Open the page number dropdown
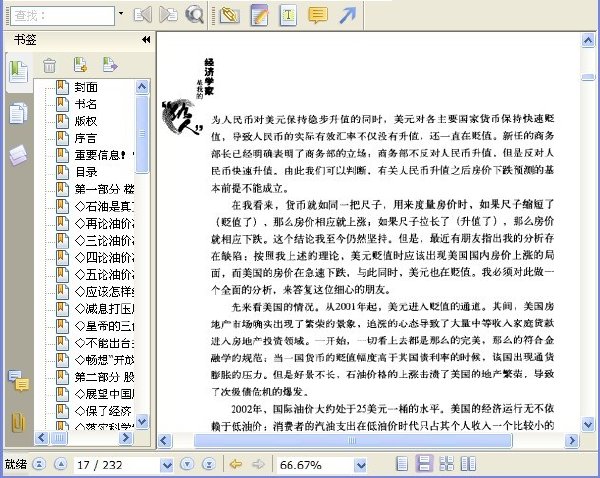The height and width of the screenshot is (478, 600). 166,465
